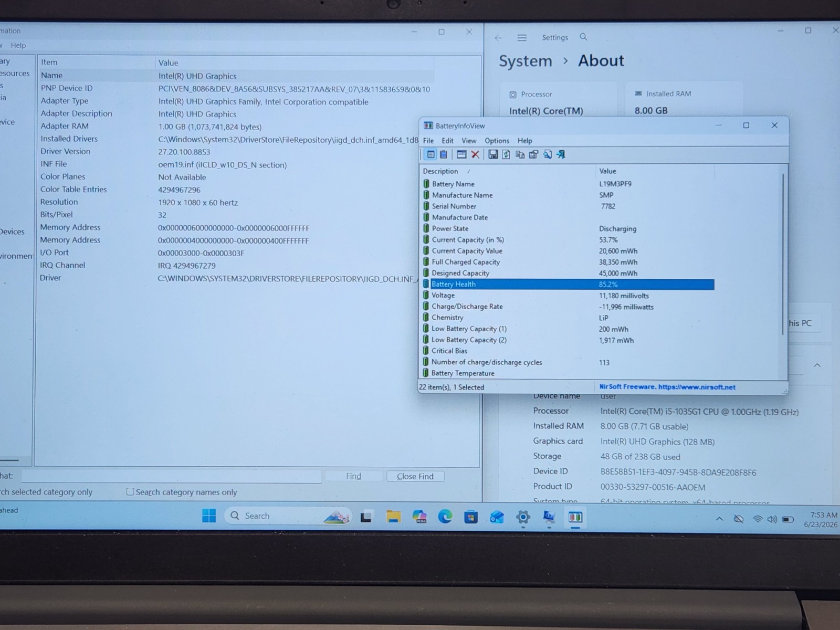This screenshot has width=840, height=630.
Task: Switch to System Information taskbar icon
Action: tap(549, 517)
